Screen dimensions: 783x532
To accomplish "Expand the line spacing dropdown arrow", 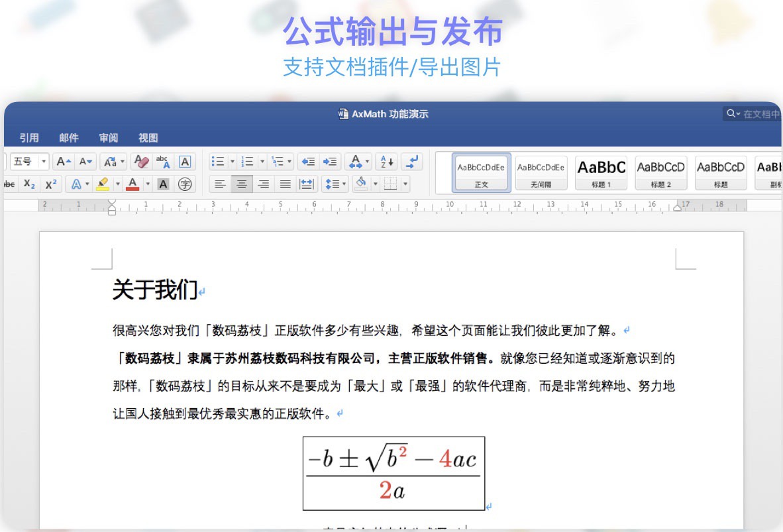I will [344, 184].
